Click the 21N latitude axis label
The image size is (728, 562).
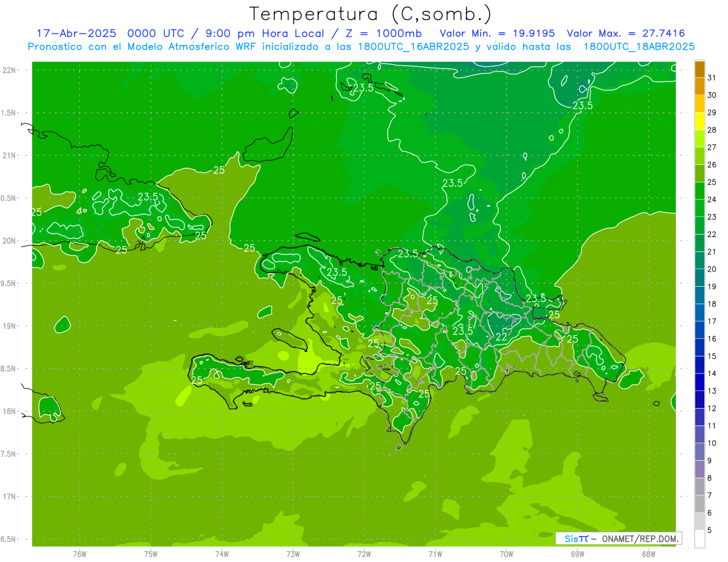point(9,155)
